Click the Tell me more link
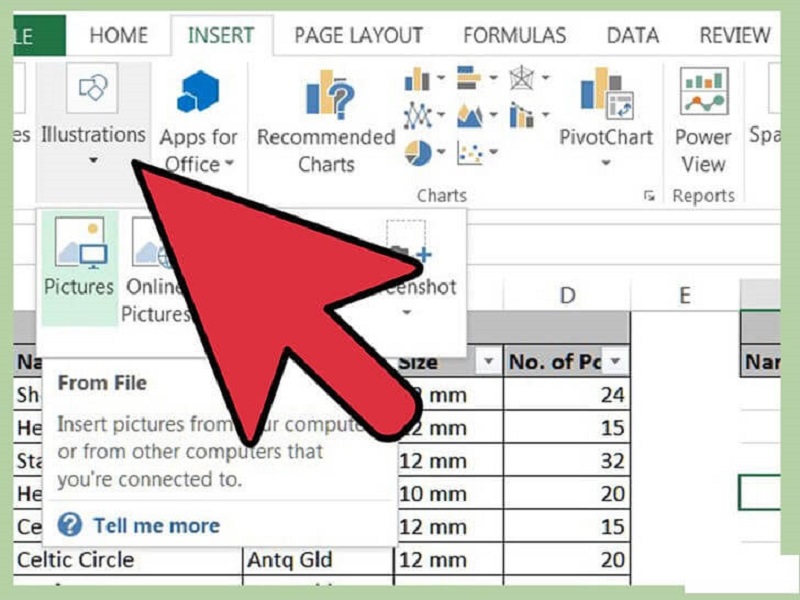Image resolution: width=800 pixels, height=600 pixels. coord(156,525)
